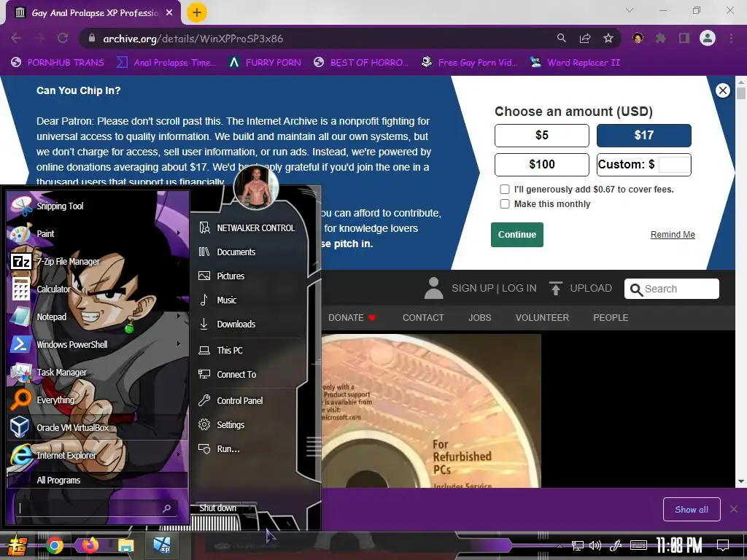747x560 pixels.
Task: Select the $100 donation amount
Action: [x=542, y=165]
